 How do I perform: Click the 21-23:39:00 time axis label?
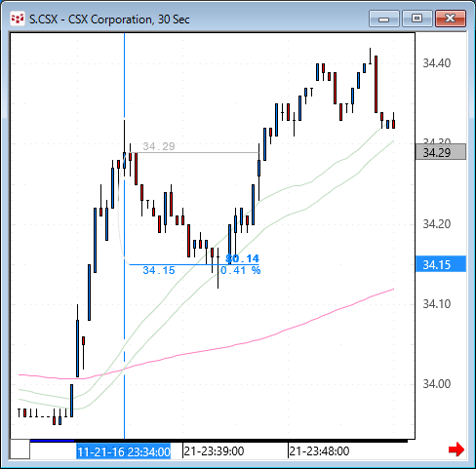214,451
